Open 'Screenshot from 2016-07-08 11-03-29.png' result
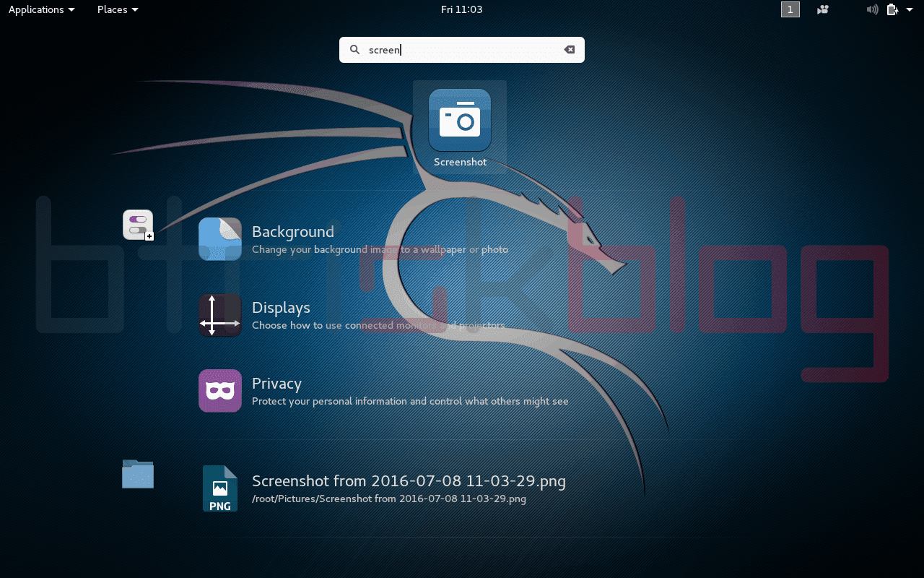 [x=409, y=481]
